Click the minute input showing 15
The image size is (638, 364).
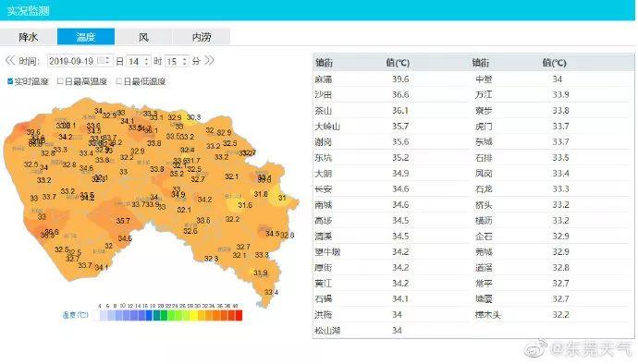(177, 61)
